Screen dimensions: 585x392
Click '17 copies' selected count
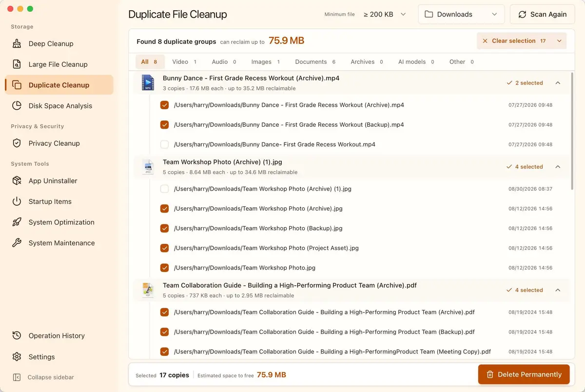[x=174, y=375]
